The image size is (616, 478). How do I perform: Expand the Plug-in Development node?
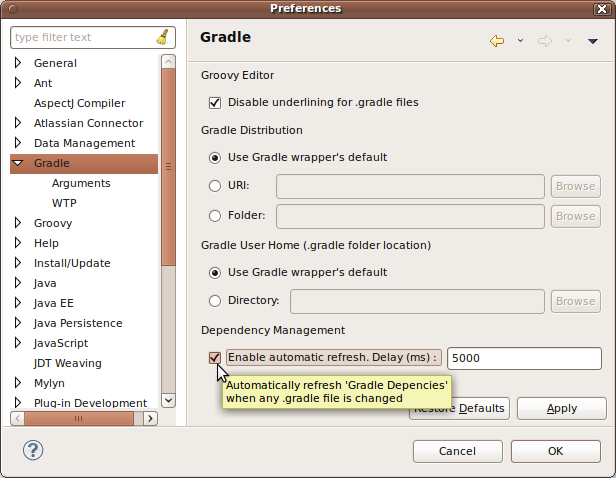(x=18, y=403)
